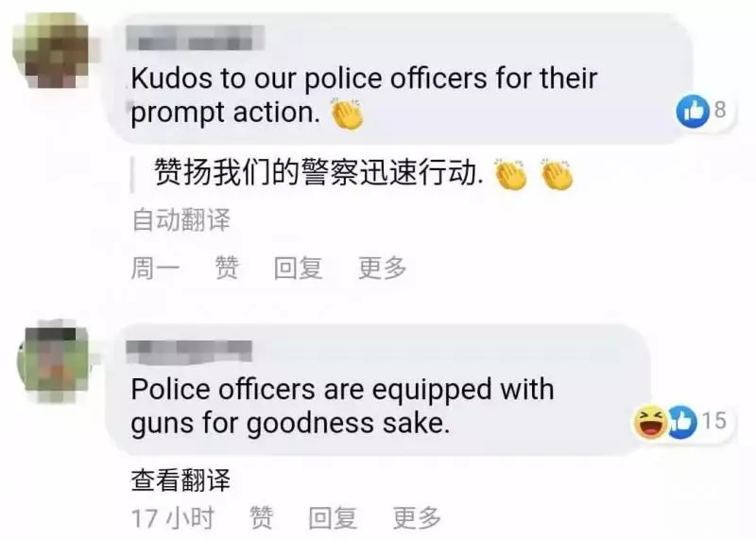756x540 pixels.
Task: Reply to the first comment via 回复
Action: coord(298,268)
